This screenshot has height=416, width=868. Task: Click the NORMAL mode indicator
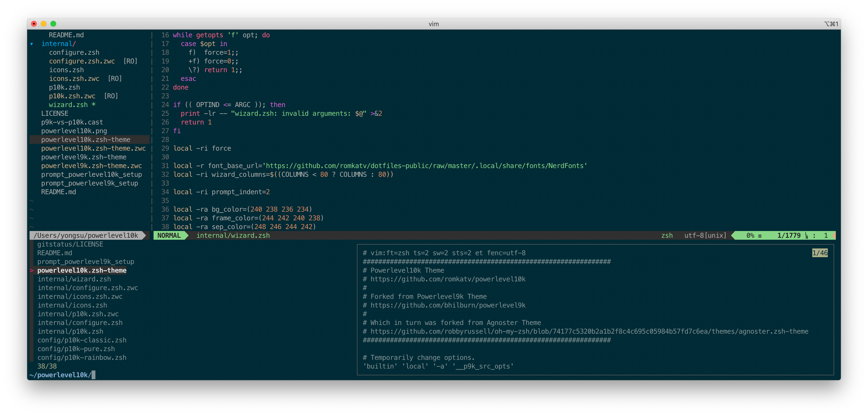[169, 235]
